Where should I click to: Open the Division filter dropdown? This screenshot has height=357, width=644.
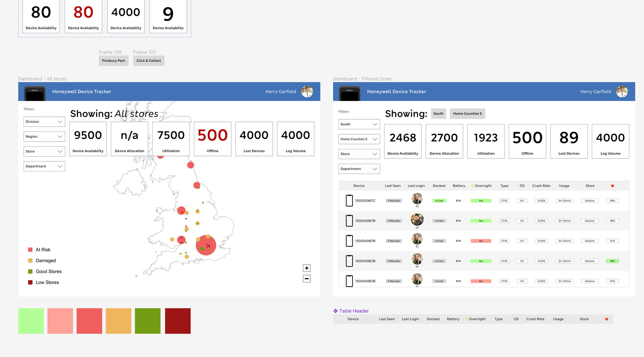coord(44,122)
